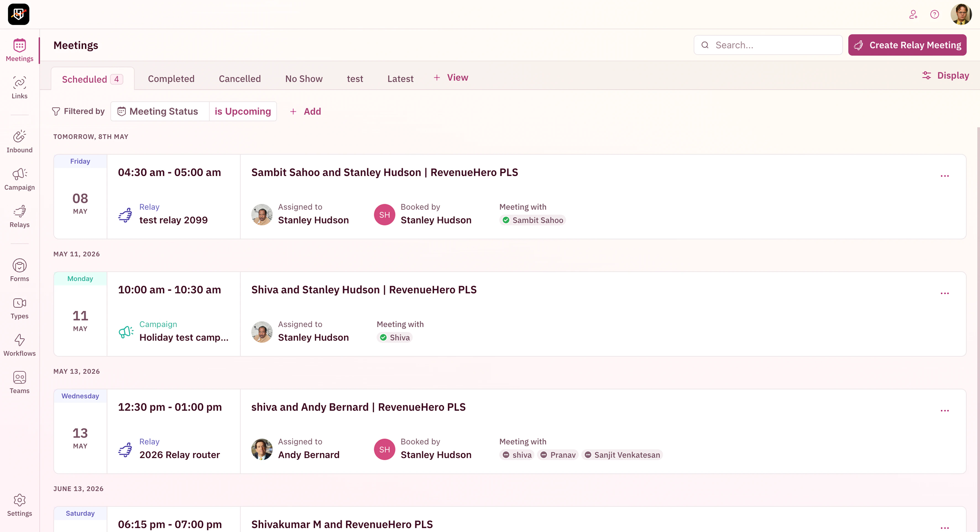Open 'Shiva and Stanley Hudson' meeting title

[x=364, y=290]
